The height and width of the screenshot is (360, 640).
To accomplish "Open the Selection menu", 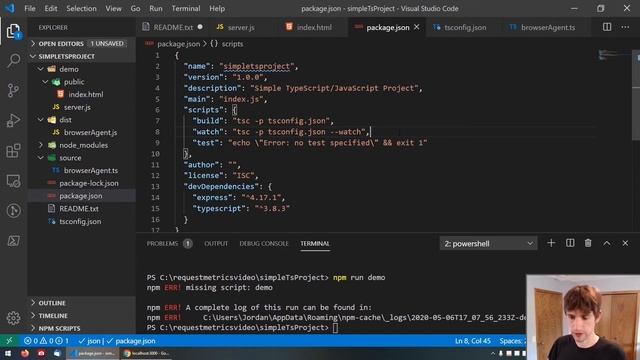I will point(81,8).
